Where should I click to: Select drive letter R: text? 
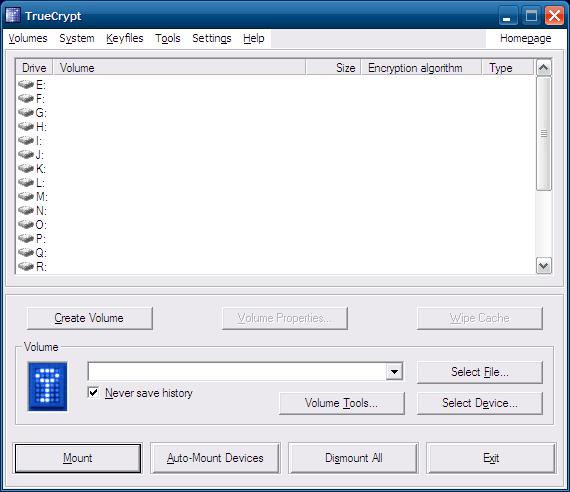[41, 267]
